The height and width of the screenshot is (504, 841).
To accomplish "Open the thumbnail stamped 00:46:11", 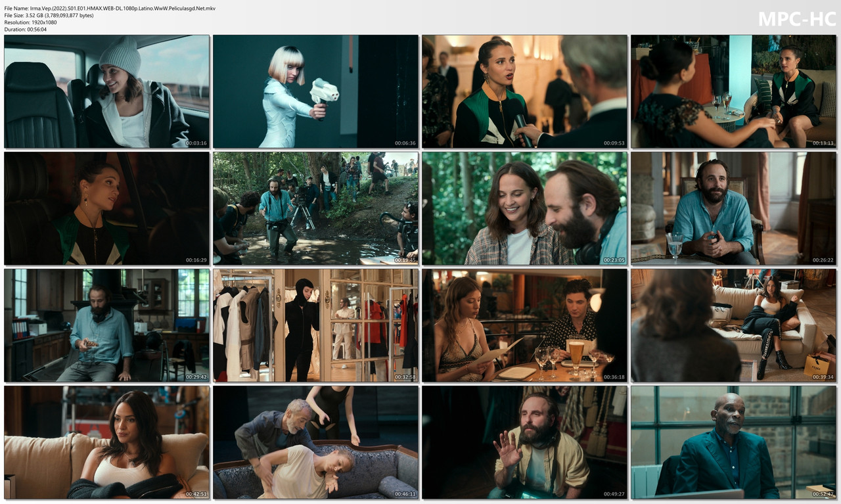I will tap(315, 442).
